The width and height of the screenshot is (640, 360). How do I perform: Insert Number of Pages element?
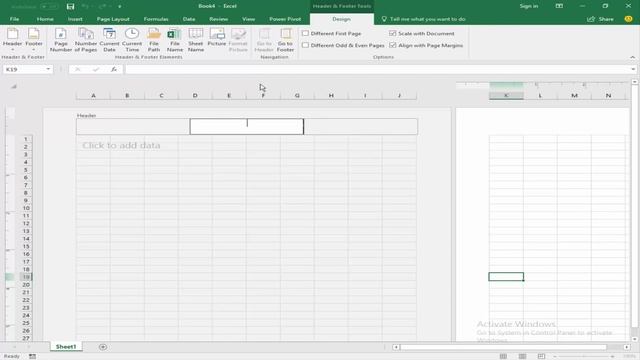86,40
